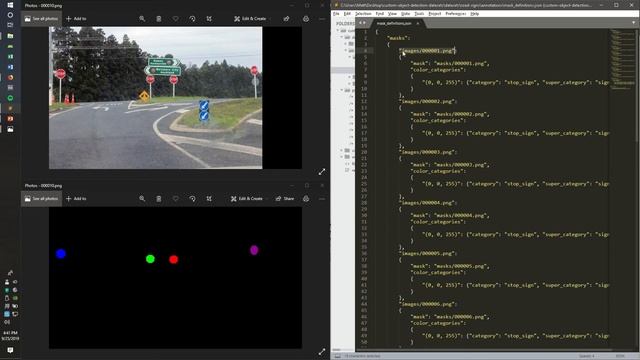Share icon in road photo Photos window
The height and width of the screenshot is (360, 640).
coord(287,19)
